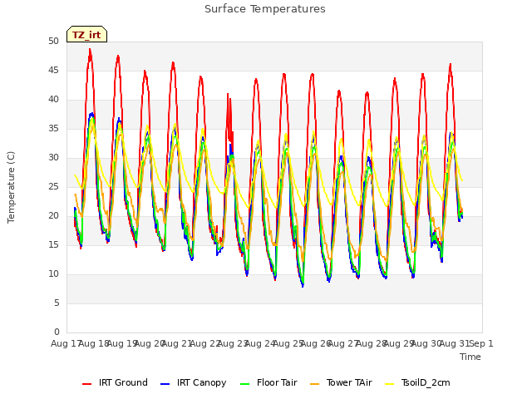Click the 15 y-axis tick label
The width and height of the screenshot is (532, 399).
pos(53,244)
